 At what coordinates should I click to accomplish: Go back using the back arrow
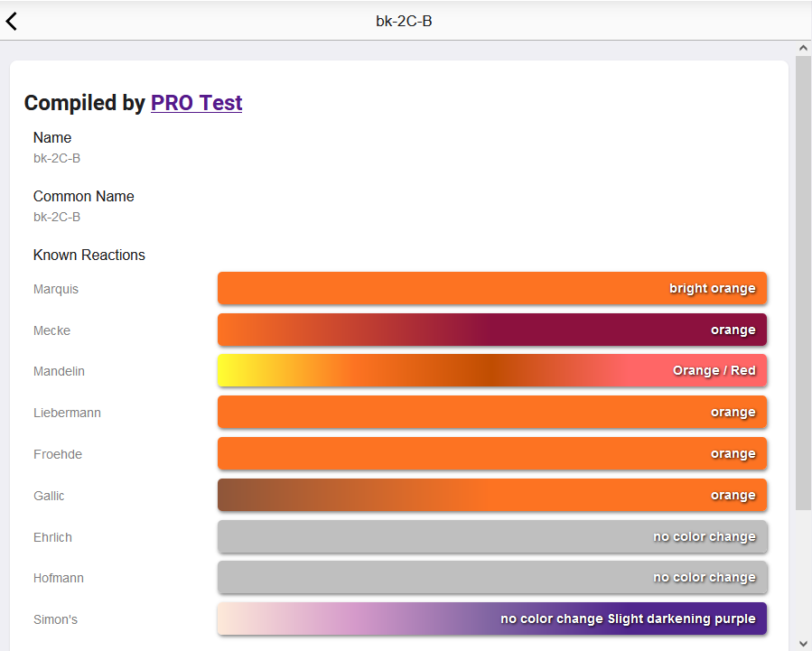pos(12,21)
